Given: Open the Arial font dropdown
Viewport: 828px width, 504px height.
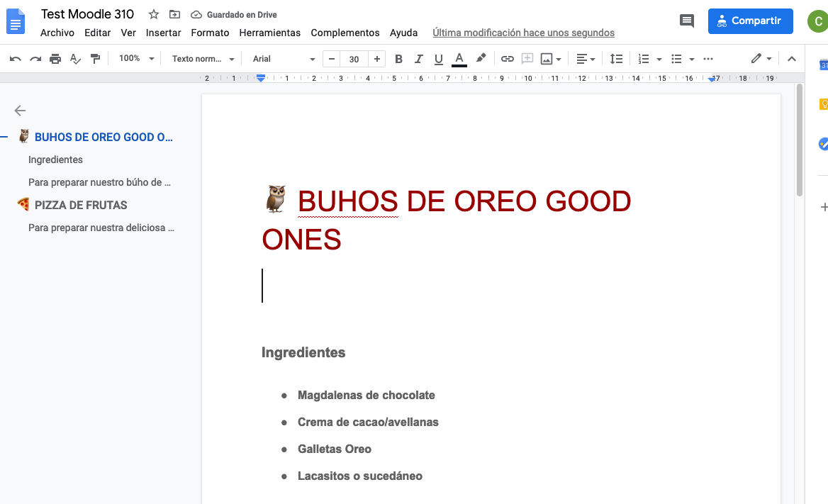Looking at the screenshot, I should click(284, 59).
